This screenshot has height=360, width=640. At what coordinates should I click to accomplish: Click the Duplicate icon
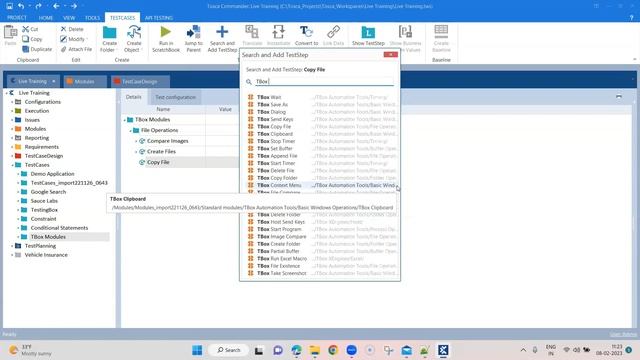pyautogui.click(x=26, y=49)
